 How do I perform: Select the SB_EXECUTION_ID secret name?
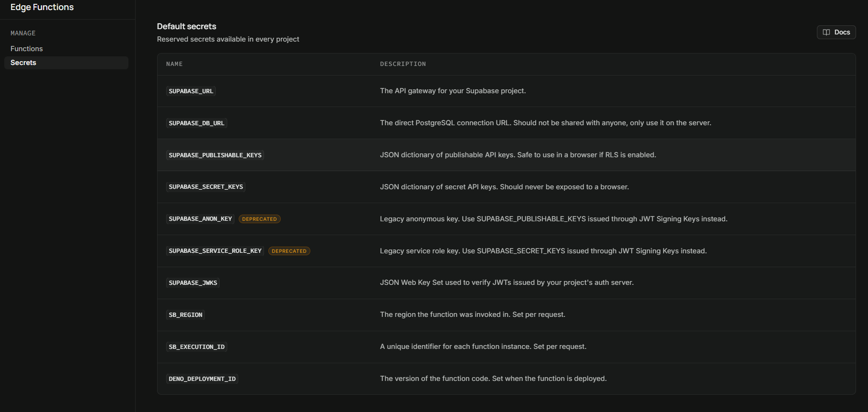[x=197, y=347]
